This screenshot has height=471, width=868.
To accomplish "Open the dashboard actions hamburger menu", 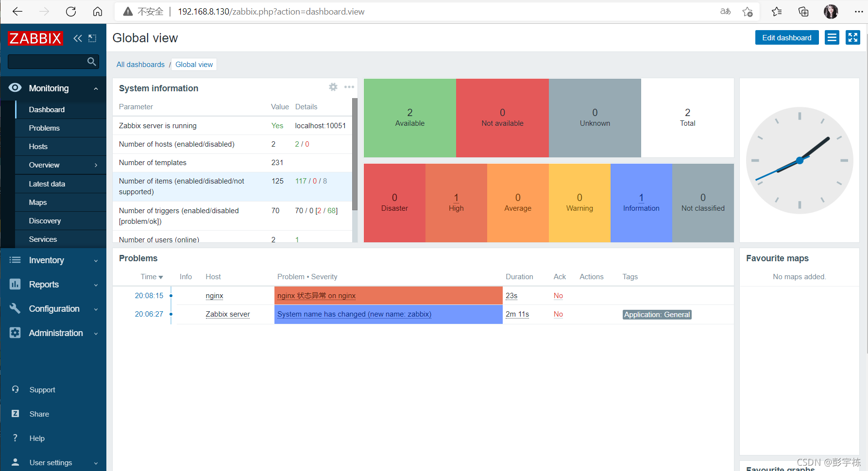I will click(x=832, y=37).
